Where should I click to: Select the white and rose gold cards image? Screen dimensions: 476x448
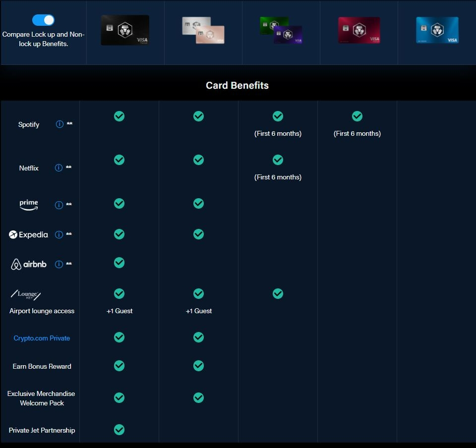coord(203,30)
